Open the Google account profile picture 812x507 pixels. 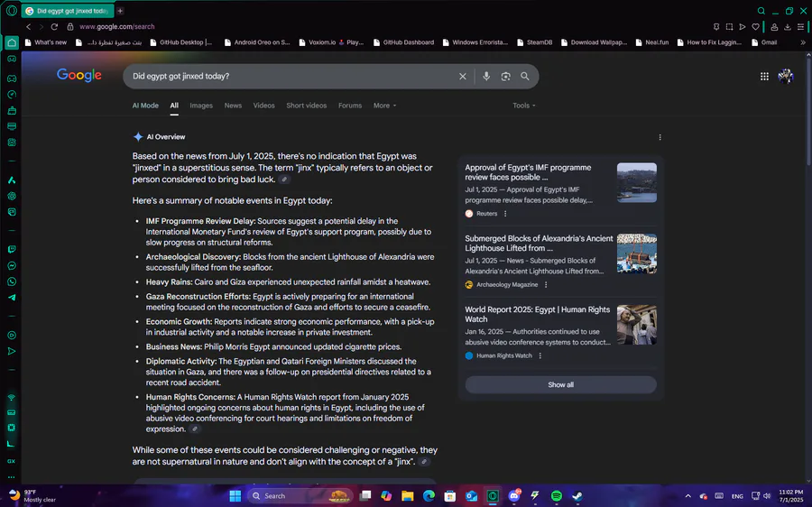786,76
